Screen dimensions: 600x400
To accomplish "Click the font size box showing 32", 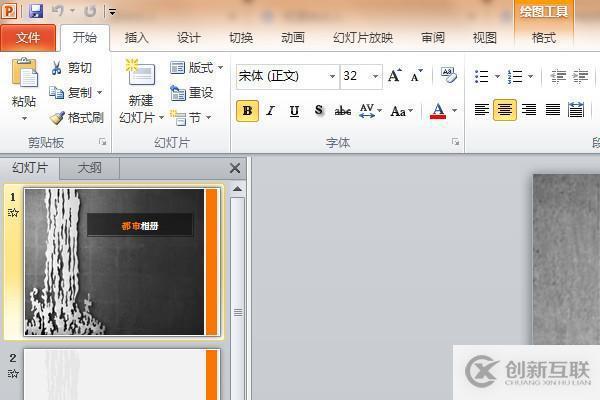I will (355, 76).
